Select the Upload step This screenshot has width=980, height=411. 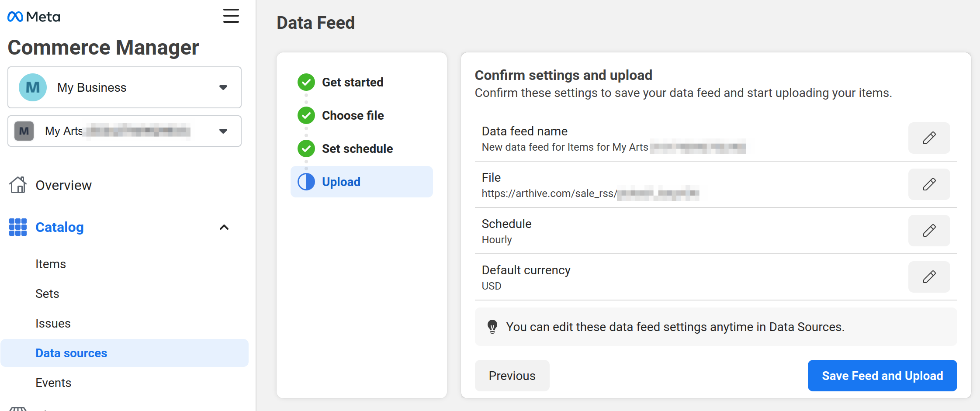coord(362,182)
